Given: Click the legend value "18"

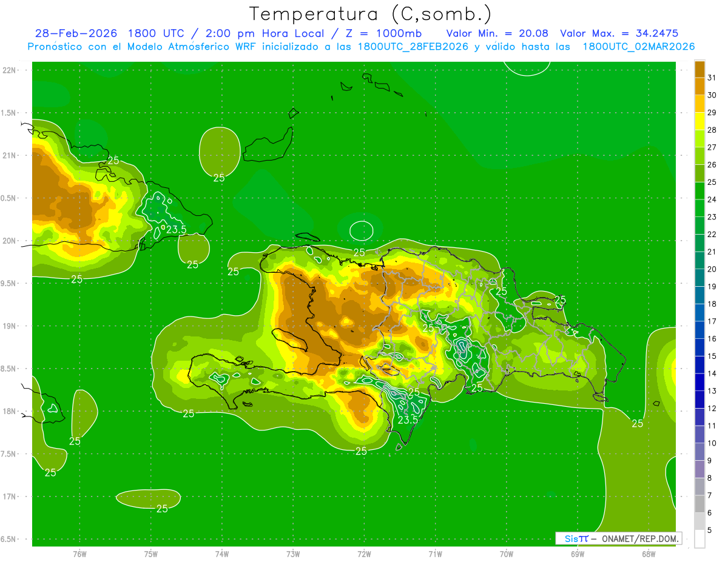Looking at the screenshot, I should 712,304.
